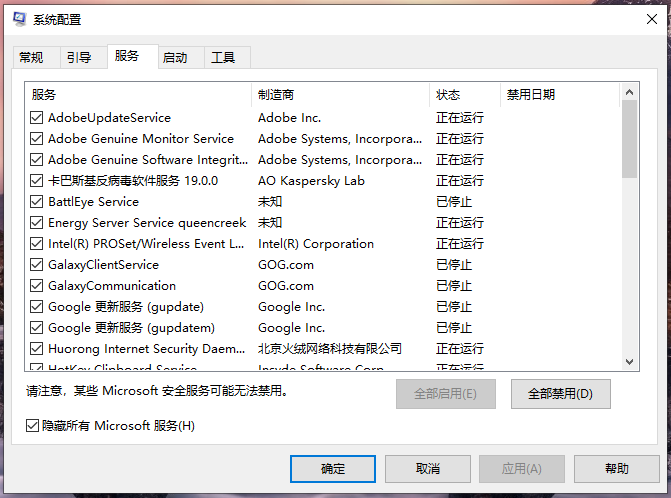Click the System Configuration title bar icon
This screenshot has width=671, height=498.
(x=20, y=19)
